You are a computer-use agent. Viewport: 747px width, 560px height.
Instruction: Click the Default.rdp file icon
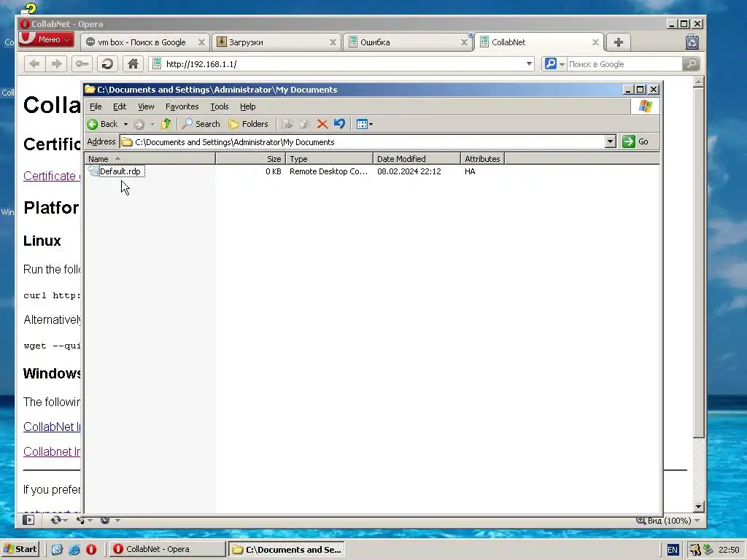tap(93, 171)
